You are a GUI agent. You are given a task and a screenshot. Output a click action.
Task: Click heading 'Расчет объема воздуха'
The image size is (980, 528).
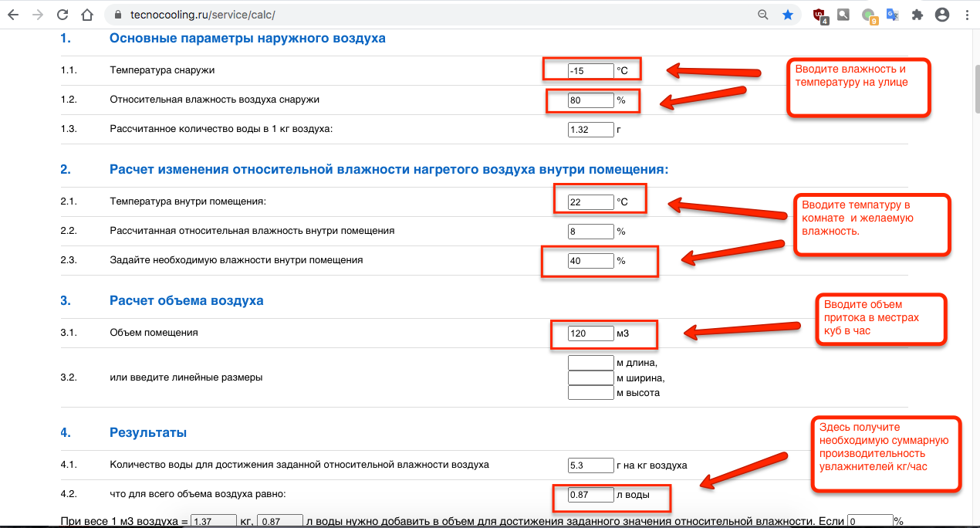(187, 300)
